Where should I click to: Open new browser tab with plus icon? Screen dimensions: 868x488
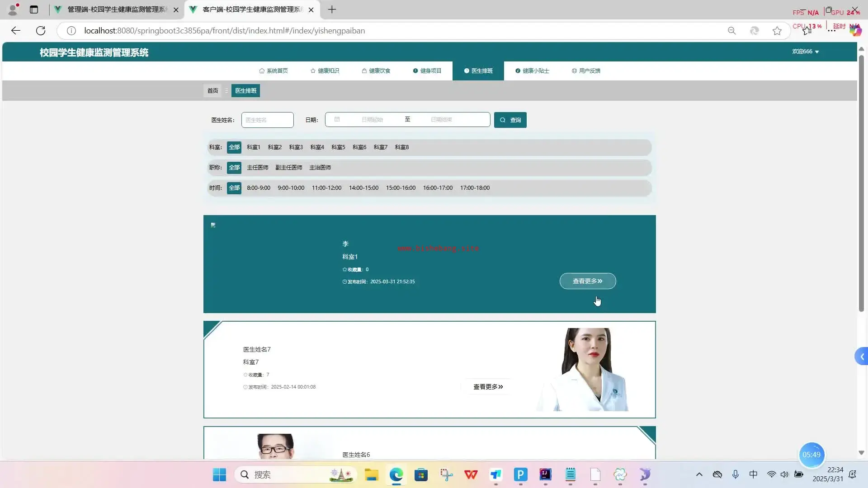pyautogui.click(x=332, y=9)
